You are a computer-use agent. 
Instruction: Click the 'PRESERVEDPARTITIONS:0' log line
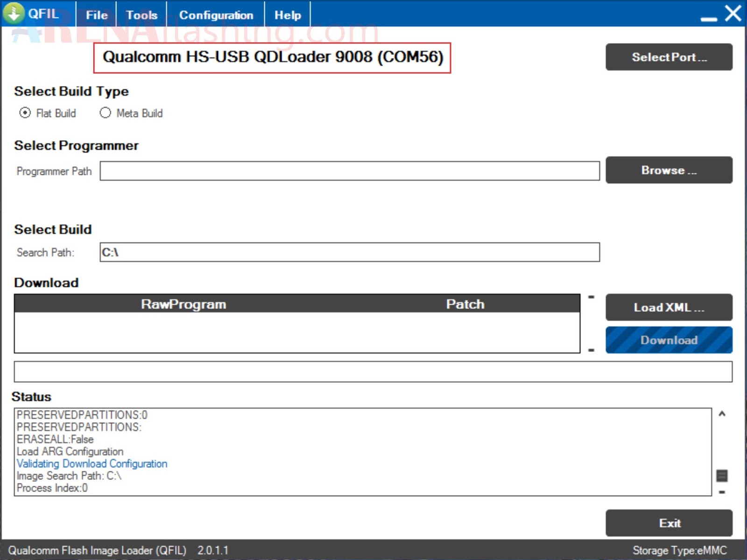pyautogui.click(x=82, y=415)
